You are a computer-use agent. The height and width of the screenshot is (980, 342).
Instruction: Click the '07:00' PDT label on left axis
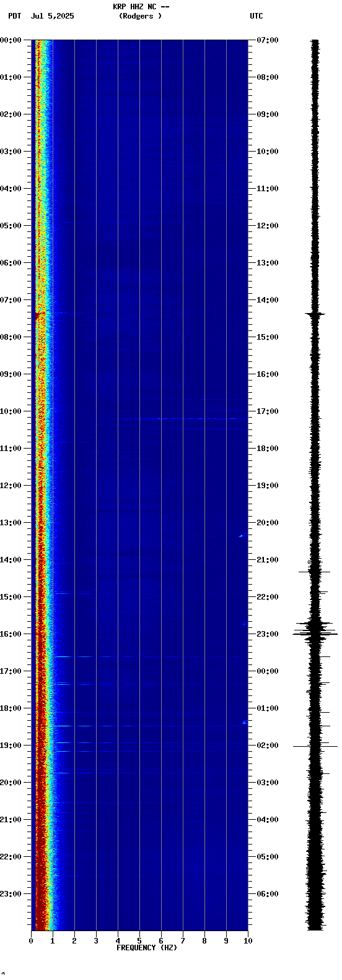[x=11, y=300]
